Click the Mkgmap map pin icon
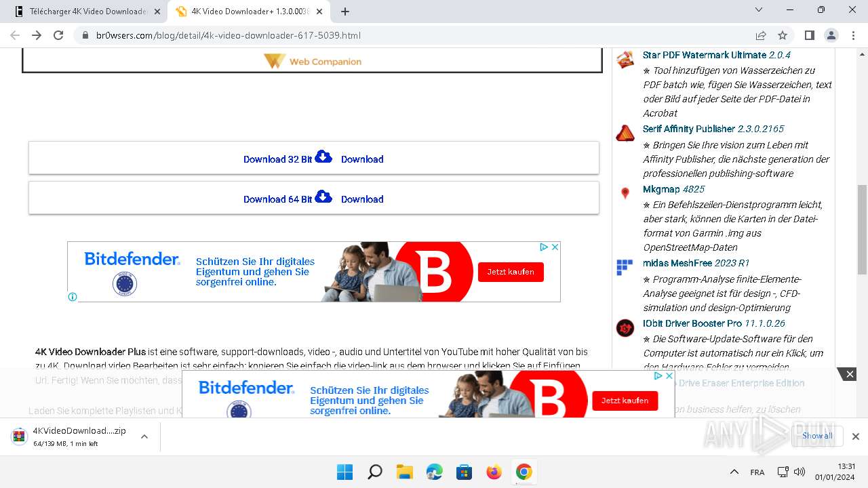 [625, 194]
